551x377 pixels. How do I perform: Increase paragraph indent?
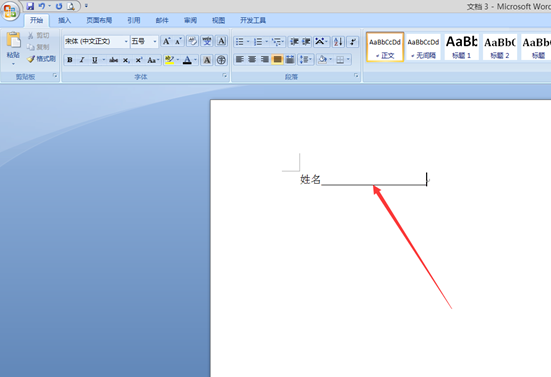tap(306, 42)
